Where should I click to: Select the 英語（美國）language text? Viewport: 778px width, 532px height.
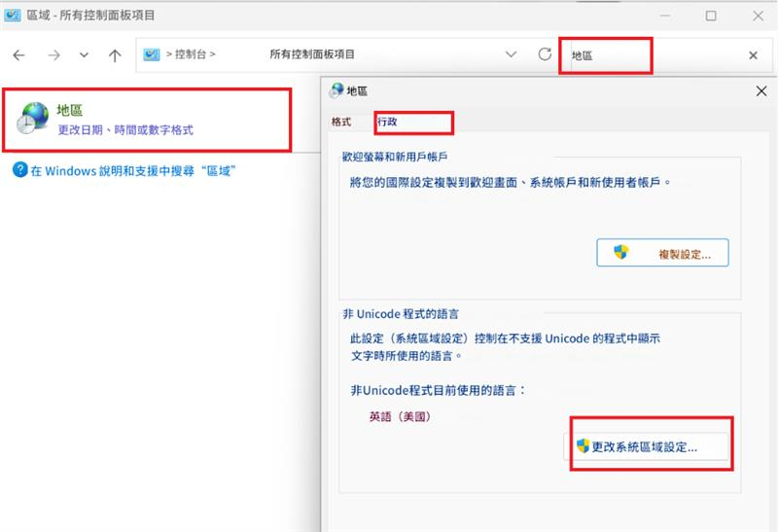click(x=400, y=416)
